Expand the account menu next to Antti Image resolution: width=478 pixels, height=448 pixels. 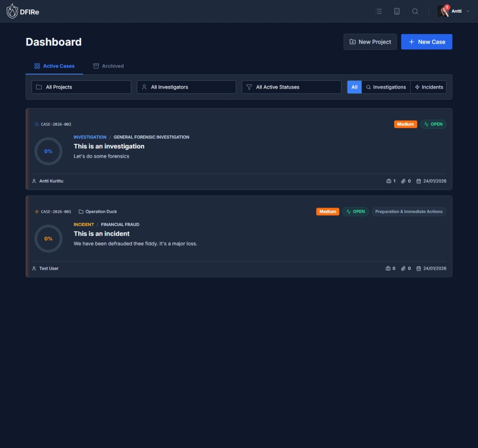(468, 11)
